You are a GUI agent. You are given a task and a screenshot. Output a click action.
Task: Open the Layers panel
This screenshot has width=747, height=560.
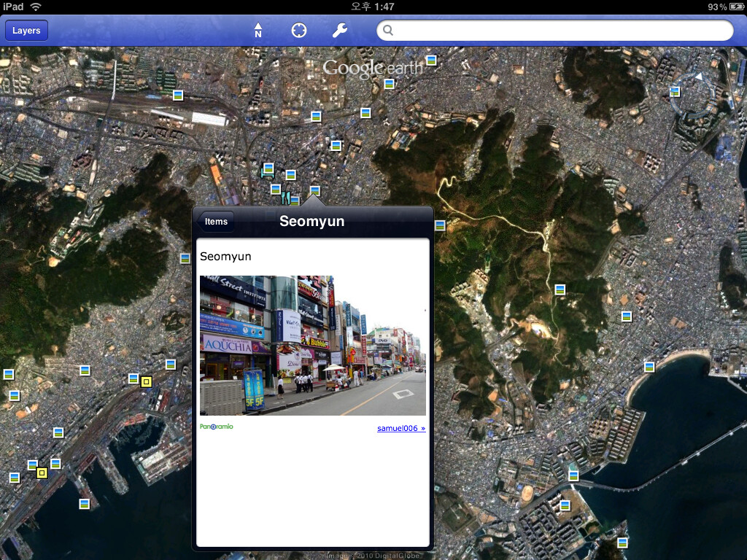[x=26, y=31]
